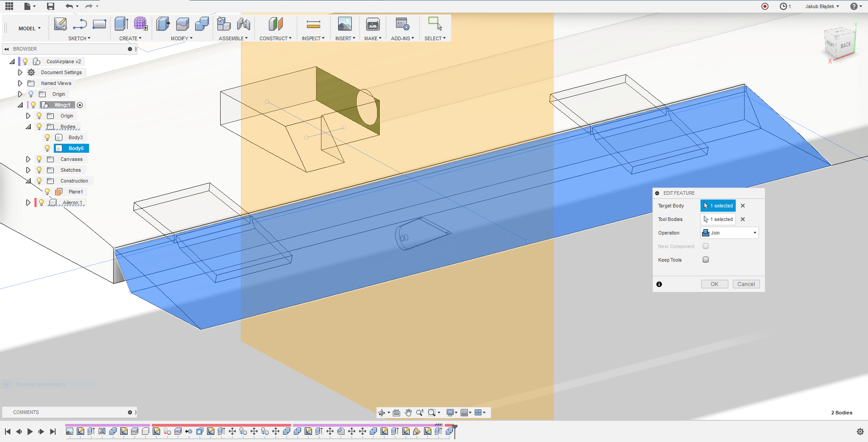Collapse the browser panel arrows
Viewport: 868px width, 442px height.
click(7, 49)
